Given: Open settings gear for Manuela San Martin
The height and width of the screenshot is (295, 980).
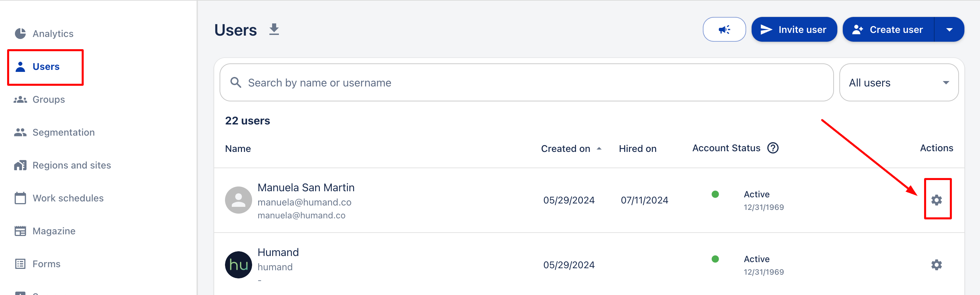Looking at the screenshot, I should pyautogui.click(x=936, y=200).
